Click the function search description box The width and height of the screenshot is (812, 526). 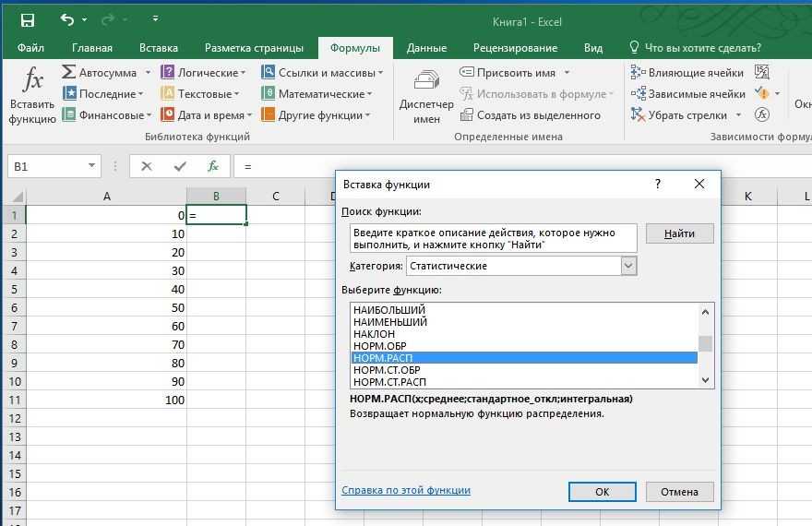(x=493, y=238)
